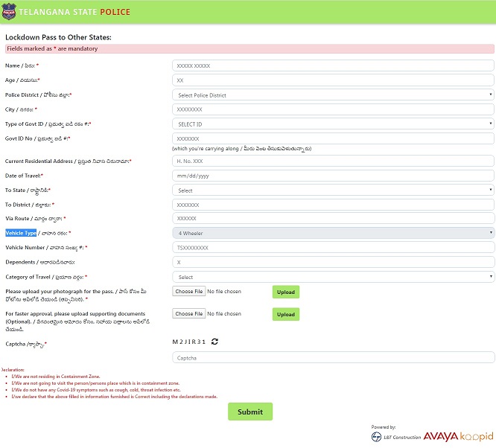Click the captcha refresh icon
This screenshot has height=448, width=496.
(x=214, y=342)
